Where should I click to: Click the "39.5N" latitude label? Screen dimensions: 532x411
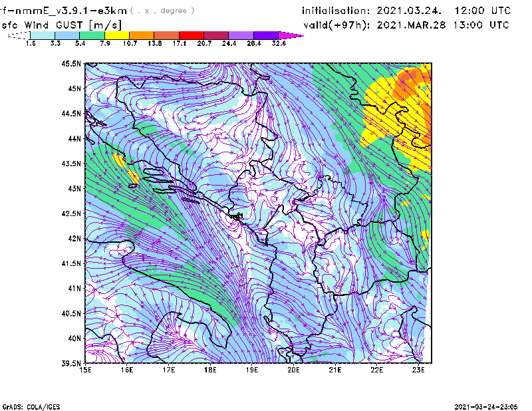point(71,364)
